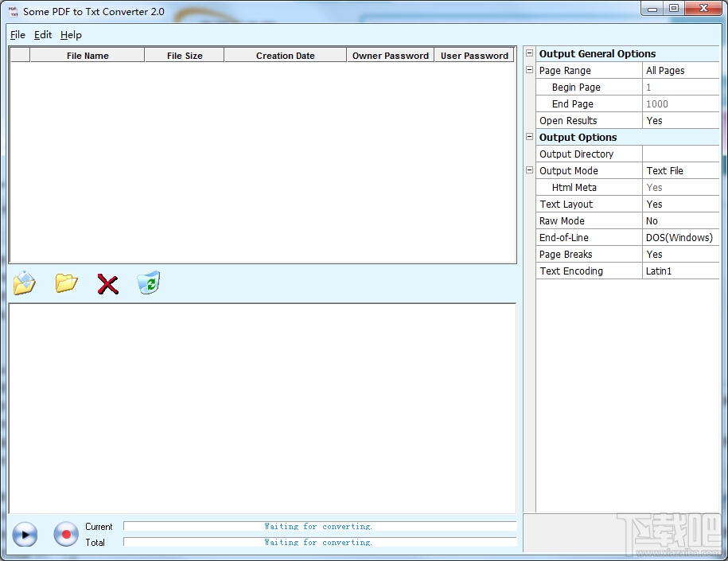Select the Html Meta property label

click(x=574, y=188)
